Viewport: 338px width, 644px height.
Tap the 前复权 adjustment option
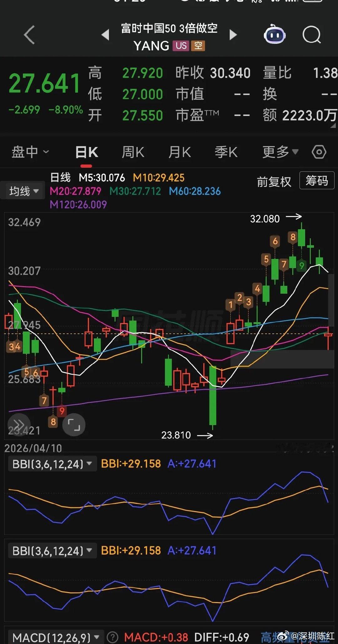pyautogui.click(x=274, y=182)
